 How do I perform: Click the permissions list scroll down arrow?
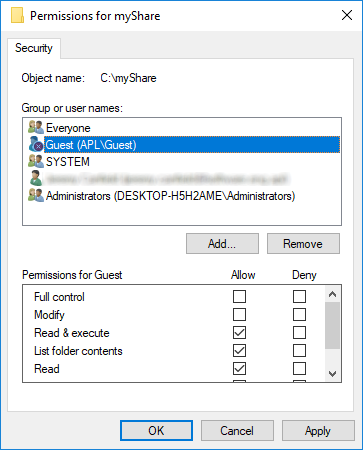(x=332, y=374)
